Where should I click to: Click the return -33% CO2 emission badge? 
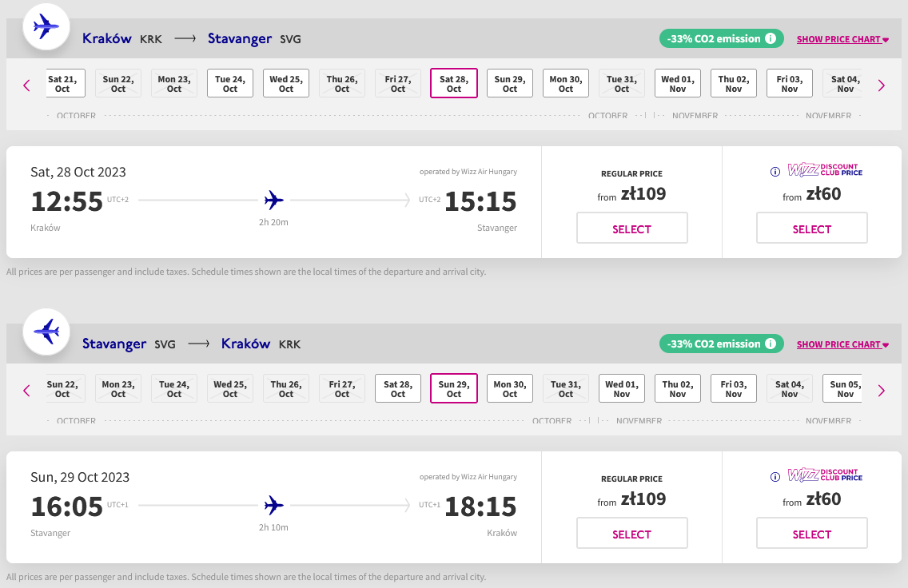(x=722, y=344)
